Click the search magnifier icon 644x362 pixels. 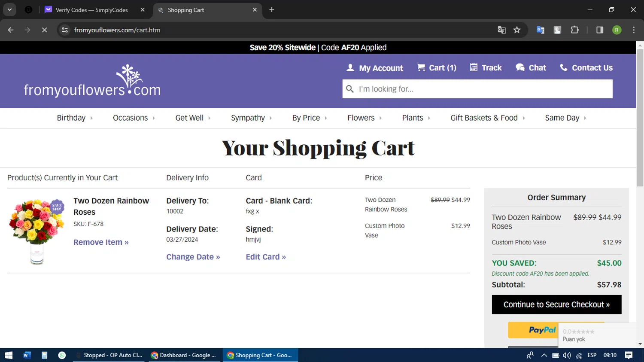point(350,89)
